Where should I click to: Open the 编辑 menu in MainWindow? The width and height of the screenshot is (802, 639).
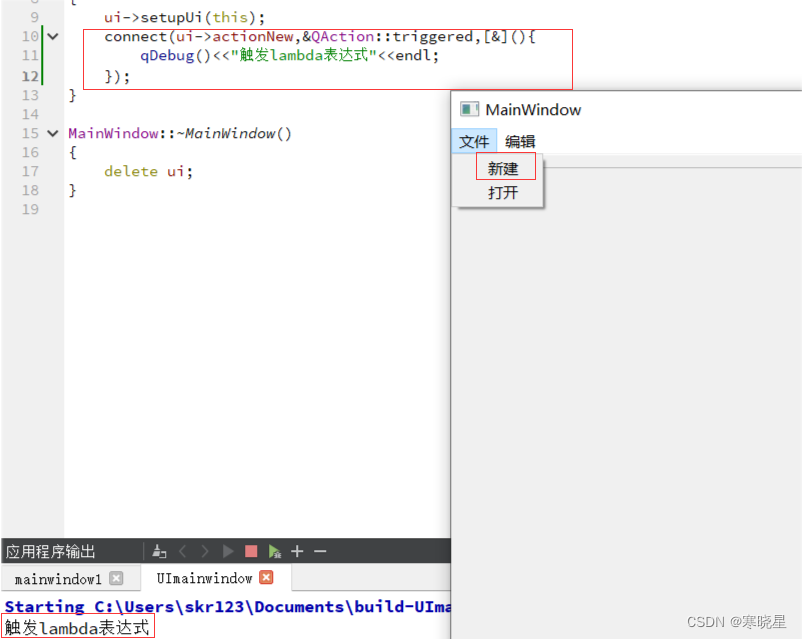pos(520,141)
